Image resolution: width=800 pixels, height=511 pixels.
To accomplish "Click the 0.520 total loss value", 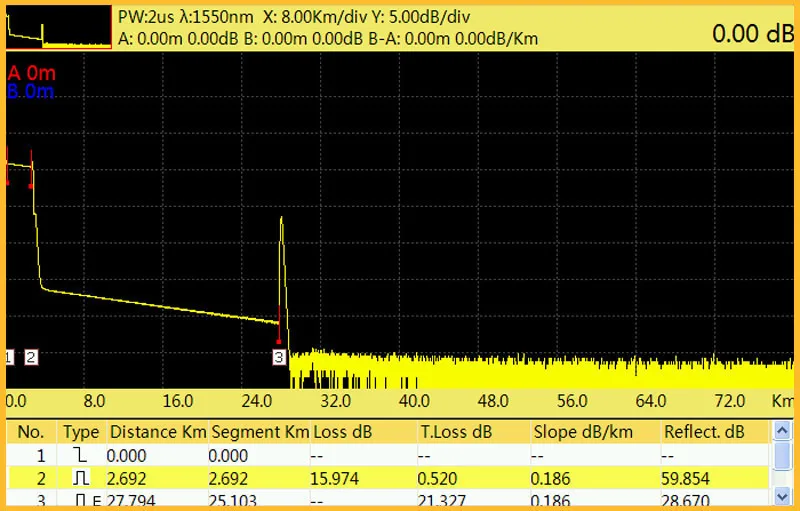I will point(437,479).
